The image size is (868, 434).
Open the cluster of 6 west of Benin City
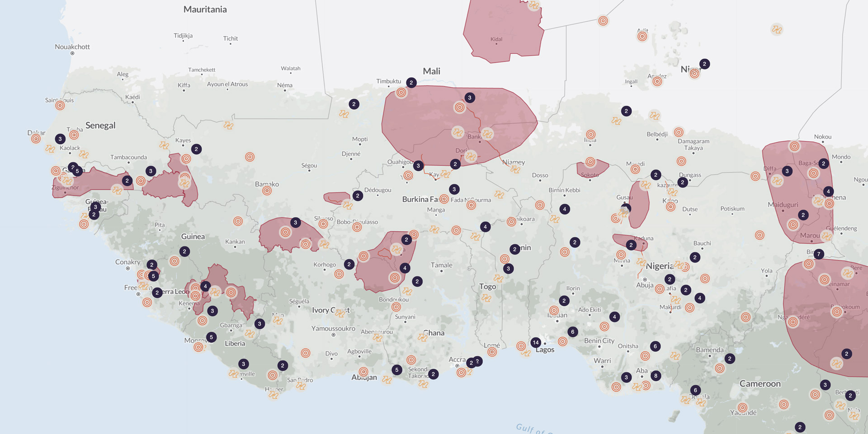[573, 332]
